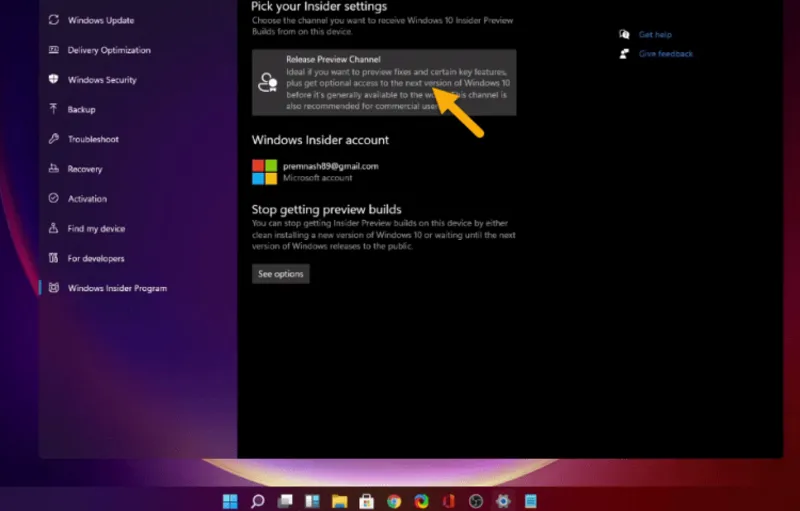Click the Recovery icon in sidebar

(x=54, y=168)
